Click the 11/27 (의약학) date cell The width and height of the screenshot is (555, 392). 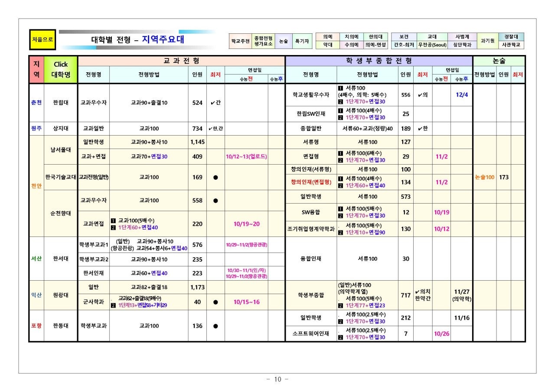pyautogui.click(x=462, y=295)
